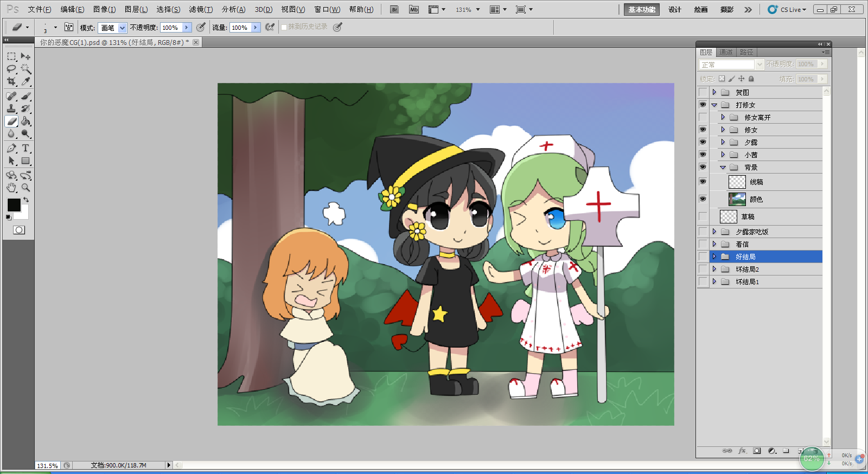Open the foreground color picker swatch
Screen dimensions: 868x474
(14, 205)
